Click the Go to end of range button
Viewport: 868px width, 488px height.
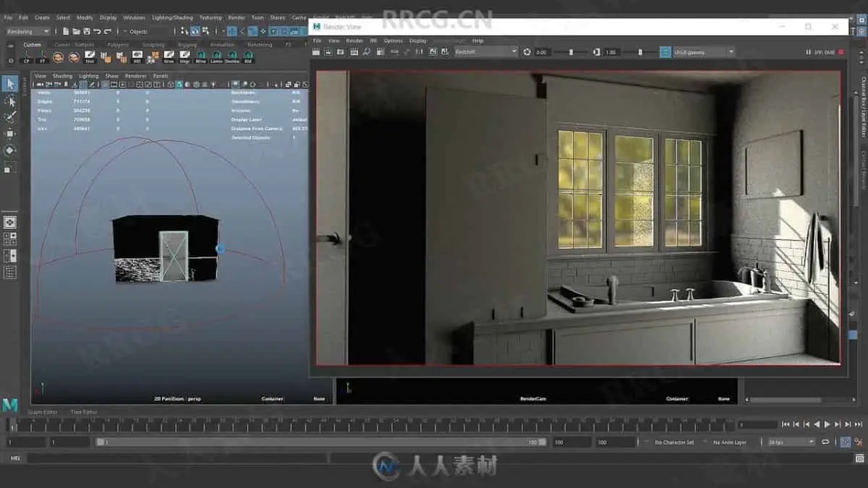tap(858, 424)
